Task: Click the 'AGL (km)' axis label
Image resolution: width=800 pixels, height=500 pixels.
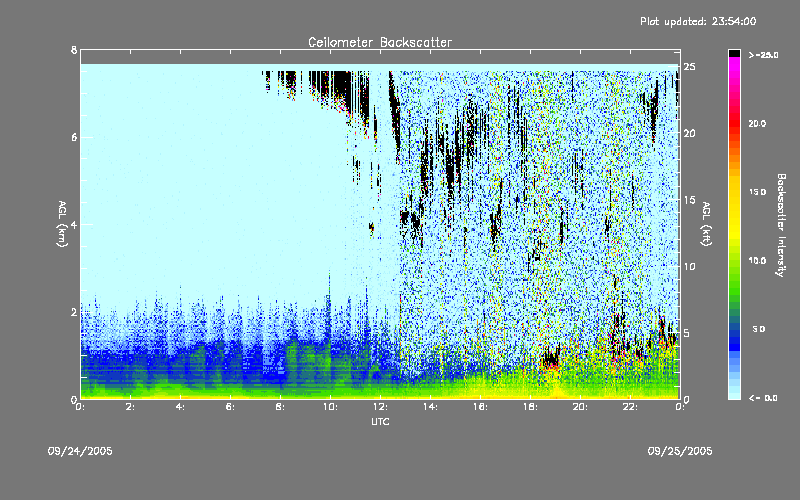Action: click(63, 224)
